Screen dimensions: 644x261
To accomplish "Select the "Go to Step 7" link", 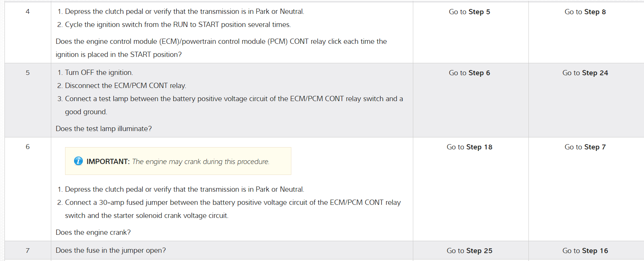I will [x=585, y=147].
